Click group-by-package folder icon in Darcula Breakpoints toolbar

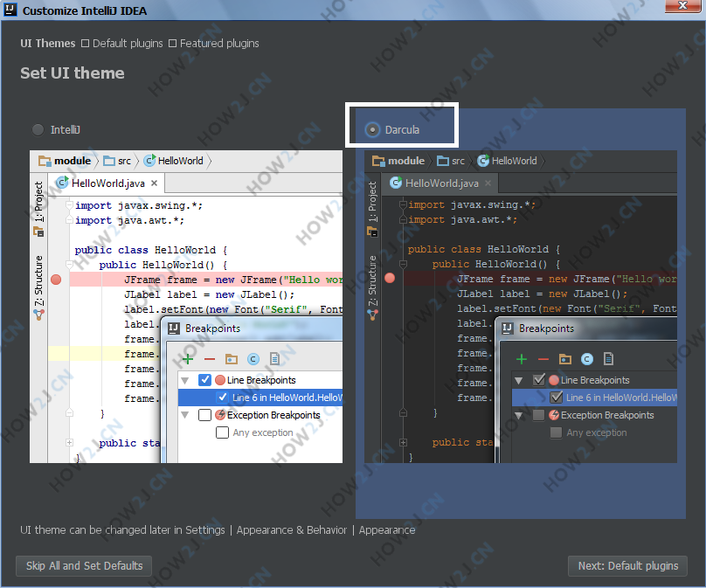[565, 359]
